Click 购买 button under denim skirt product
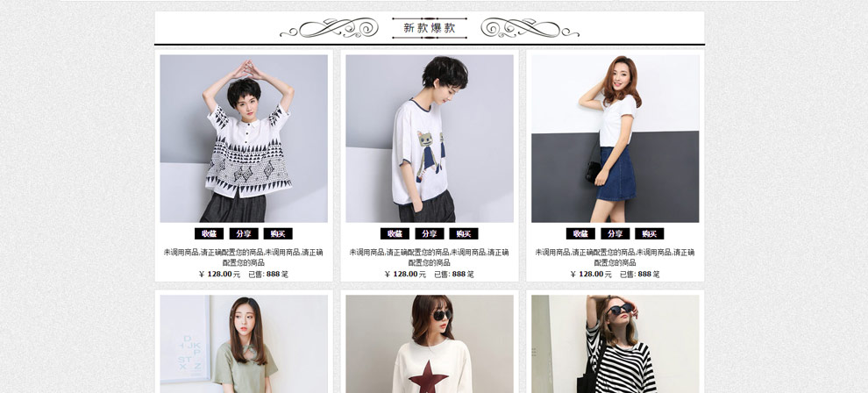Image resolution: width=868 pixels, height=393 pixels. tap(650, 233)
